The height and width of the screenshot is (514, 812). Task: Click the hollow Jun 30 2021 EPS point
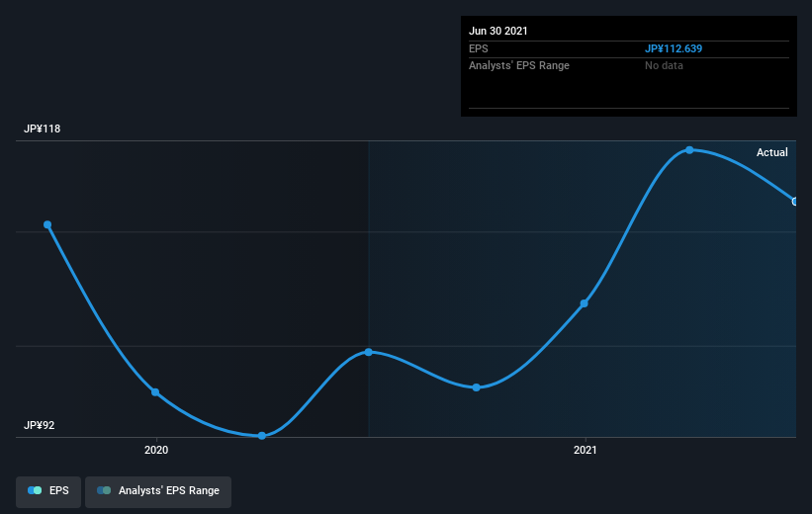click(795, 202)
